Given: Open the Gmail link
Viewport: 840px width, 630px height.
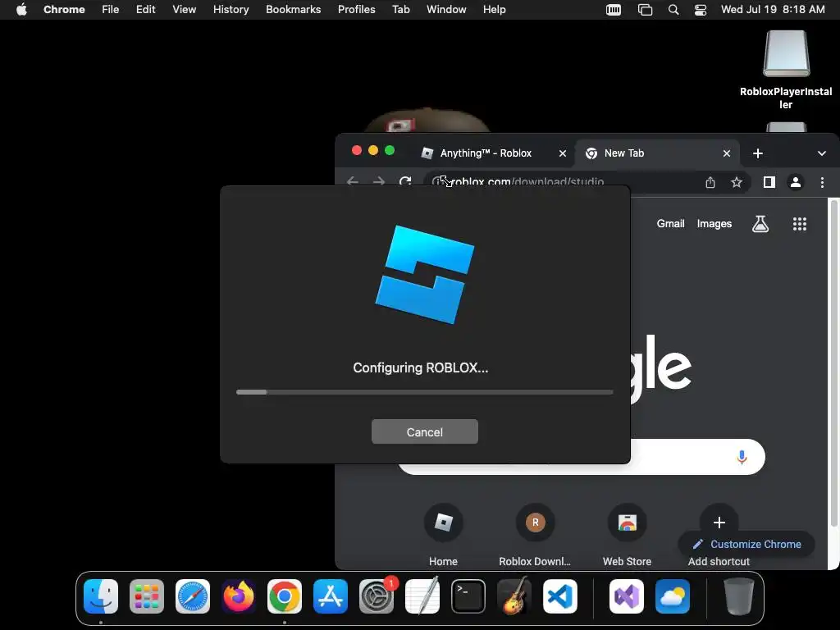Looking at the screenshot, I should [670, 224].
